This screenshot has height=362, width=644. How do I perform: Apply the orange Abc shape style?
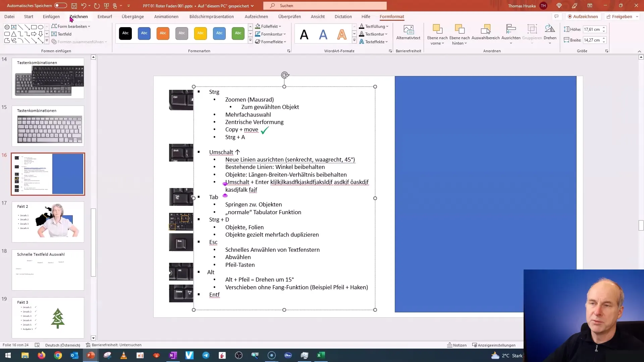pos(163,33)
